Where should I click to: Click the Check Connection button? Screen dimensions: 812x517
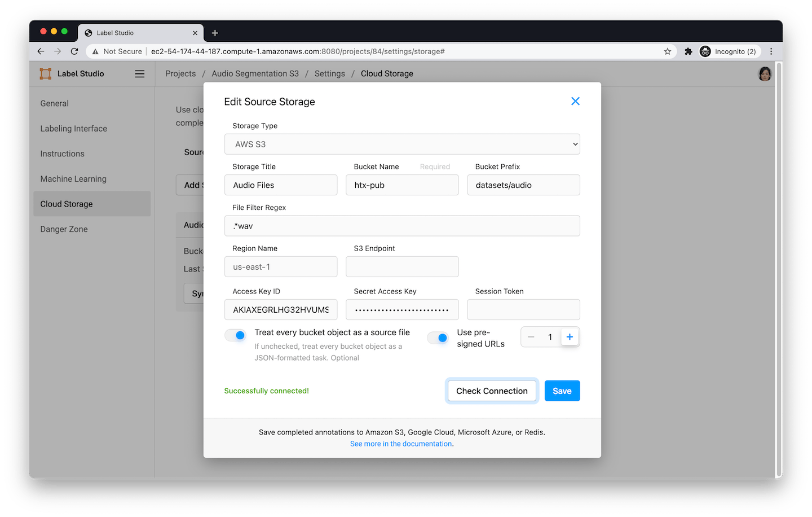point(492,391)
